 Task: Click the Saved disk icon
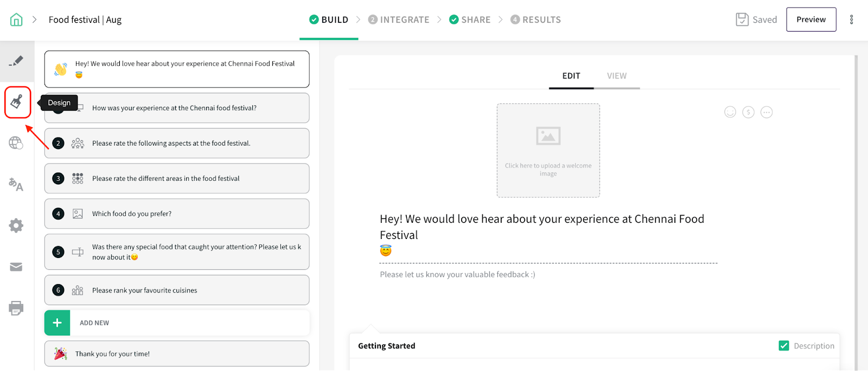coord(742,20)
